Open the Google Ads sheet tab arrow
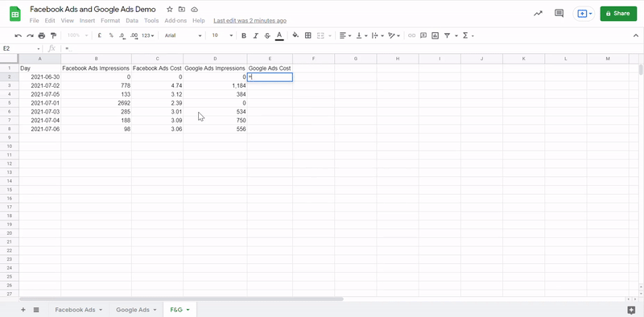This screenshot has width=644, height=317. (155, 310)
